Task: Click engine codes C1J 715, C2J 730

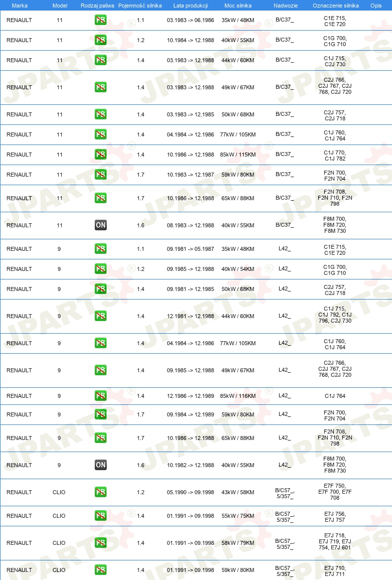Action: click(x=335, y=61)
